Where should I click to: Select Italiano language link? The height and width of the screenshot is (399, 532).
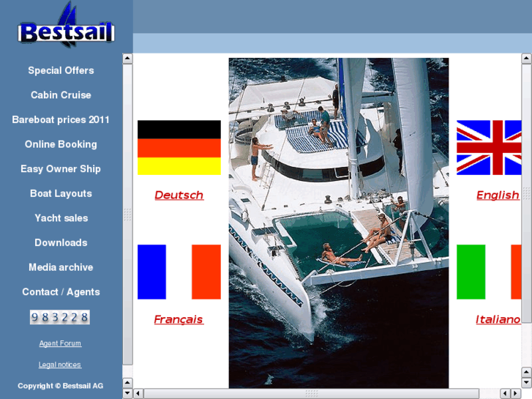(x=498, y=319)
